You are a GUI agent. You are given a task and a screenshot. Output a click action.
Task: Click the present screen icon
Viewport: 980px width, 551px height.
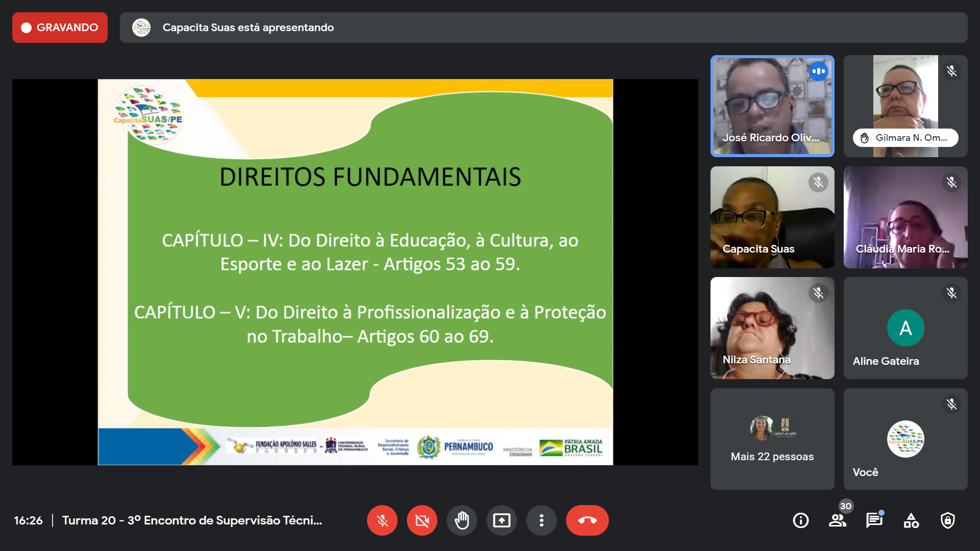point(501,520)
